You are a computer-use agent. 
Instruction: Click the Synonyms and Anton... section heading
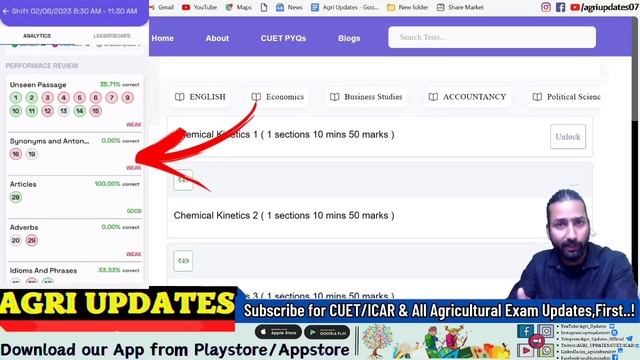coord(49,141)
